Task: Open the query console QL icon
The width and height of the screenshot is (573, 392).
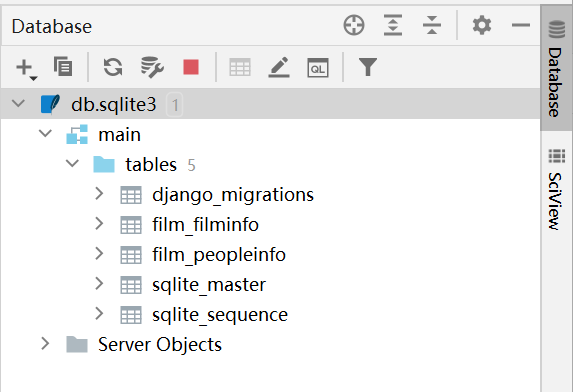Action: pos(318,68)
